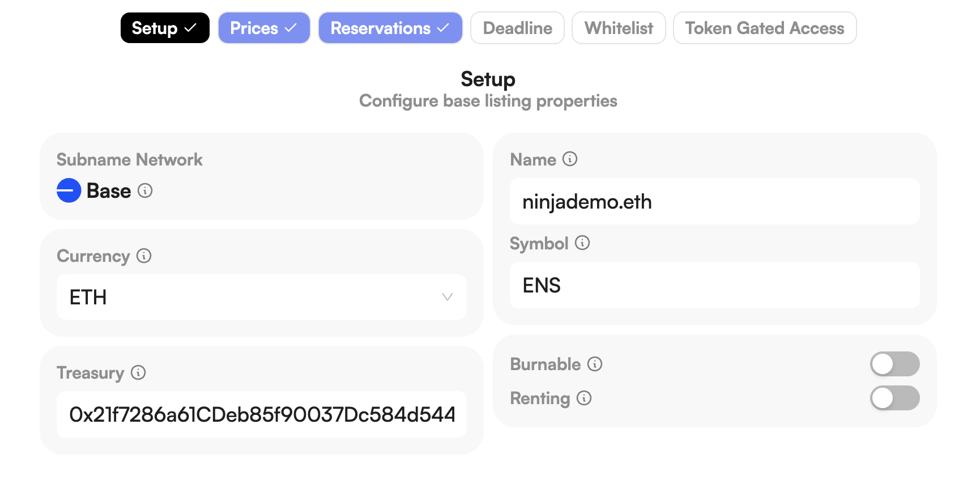The height and width of the screenshot is (492, 980).
Task: Select the Deadline tab
Action: click(517, 28)
